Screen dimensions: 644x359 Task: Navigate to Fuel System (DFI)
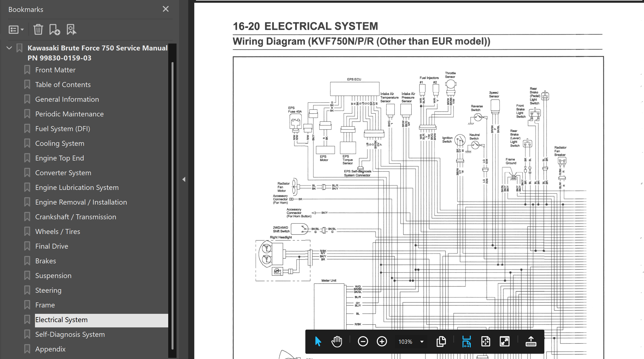tap(63, 129)
